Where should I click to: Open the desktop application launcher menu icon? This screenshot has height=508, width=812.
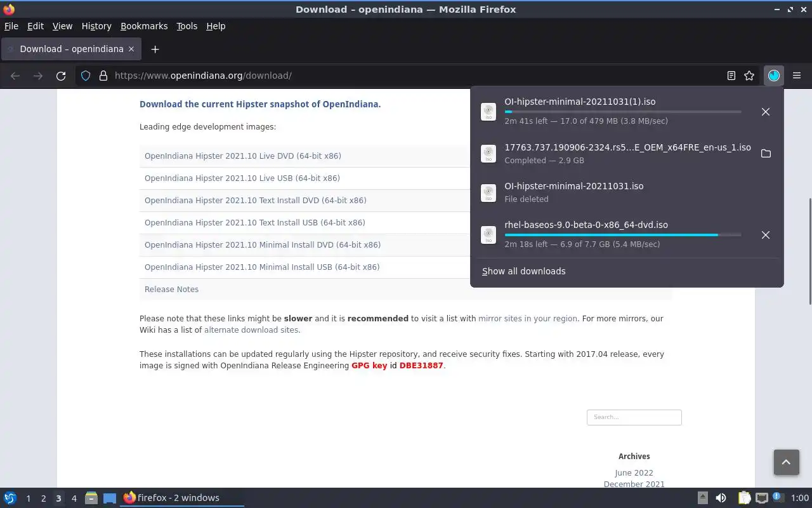pos(10,498)
